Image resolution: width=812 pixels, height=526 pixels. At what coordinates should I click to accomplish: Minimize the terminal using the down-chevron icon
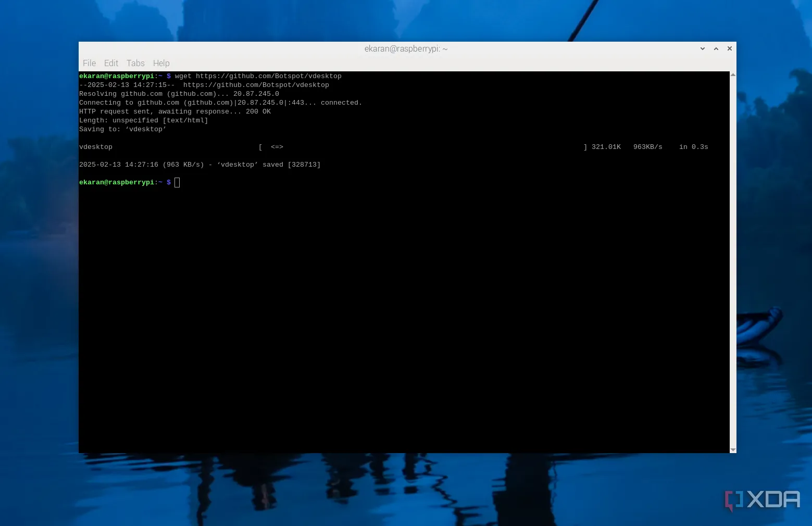(702, 48)
